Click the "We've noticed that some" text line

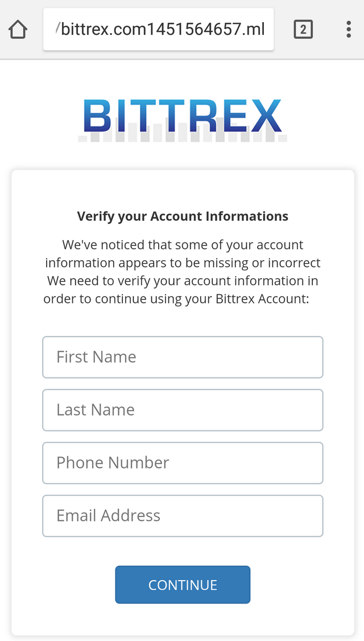[x=183, y=245]
